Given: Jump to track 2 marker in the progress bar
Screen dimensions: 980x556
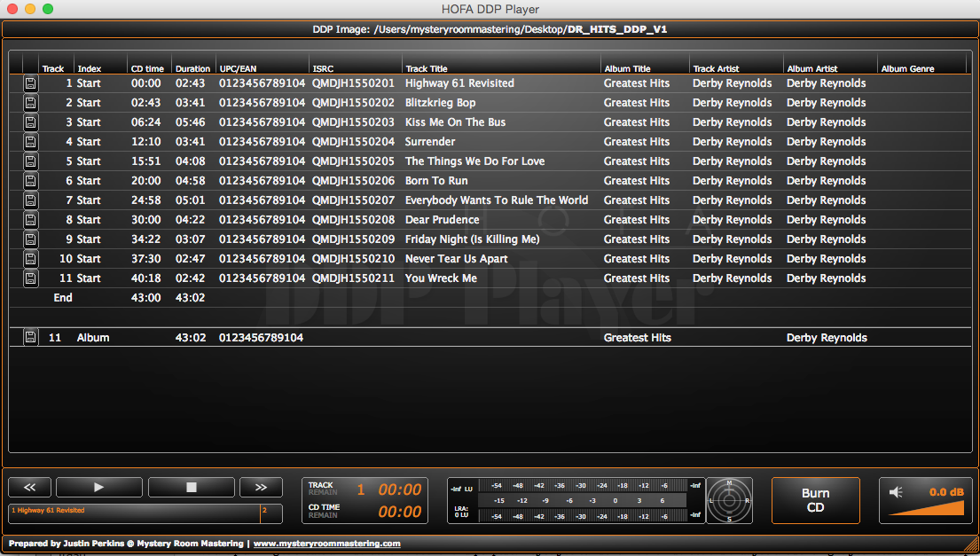Looking at the screenshot, I should [x=271, y=513].
